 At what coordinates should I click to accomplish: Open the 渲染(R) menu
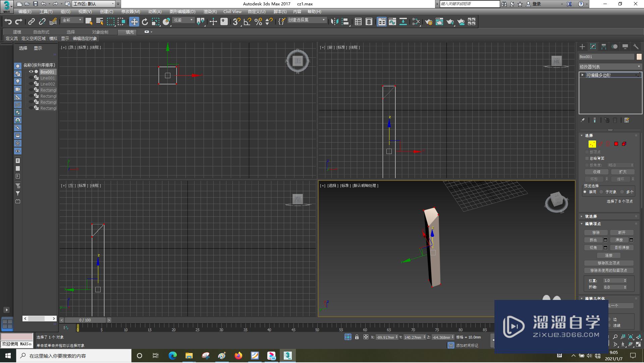click(210, 12)
